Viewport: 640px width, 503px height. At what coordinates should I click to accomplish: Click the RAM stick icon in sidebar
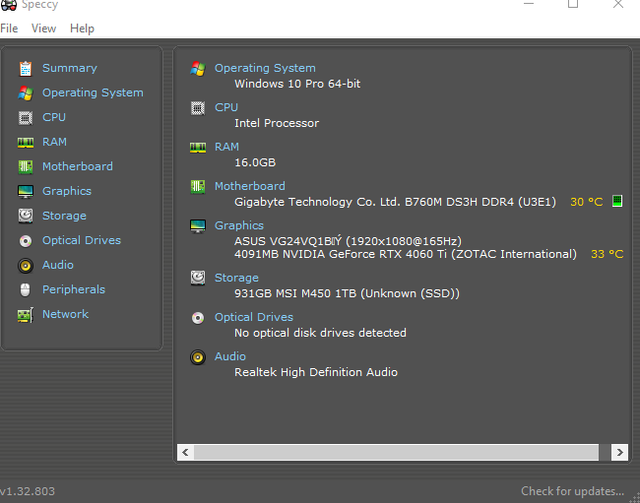point(25,142)
